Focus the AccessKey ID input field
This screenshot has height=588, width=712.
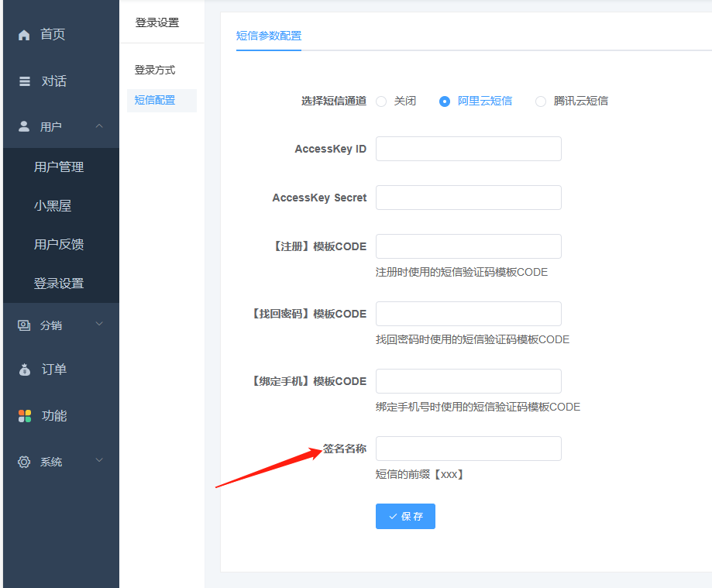468,149
